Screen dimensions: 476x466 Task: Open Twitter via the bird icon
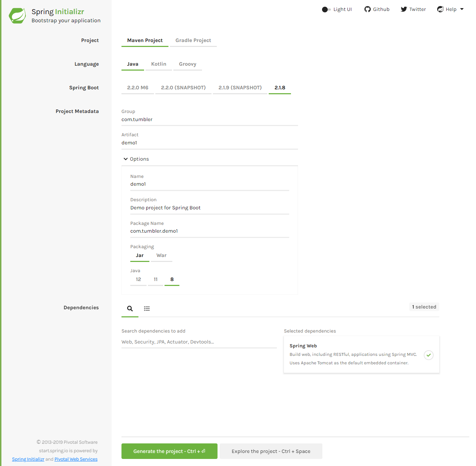click(403, 9)
